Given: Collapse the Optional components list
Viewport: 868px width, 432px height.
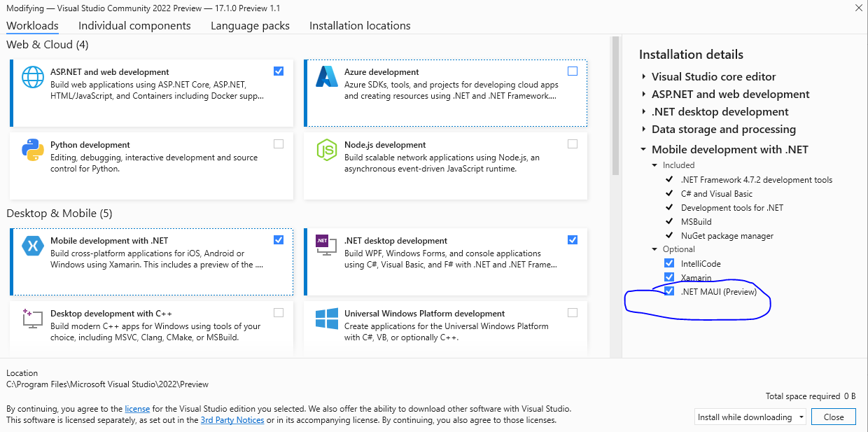Looking at the screenshot, I should pos(655,249).
